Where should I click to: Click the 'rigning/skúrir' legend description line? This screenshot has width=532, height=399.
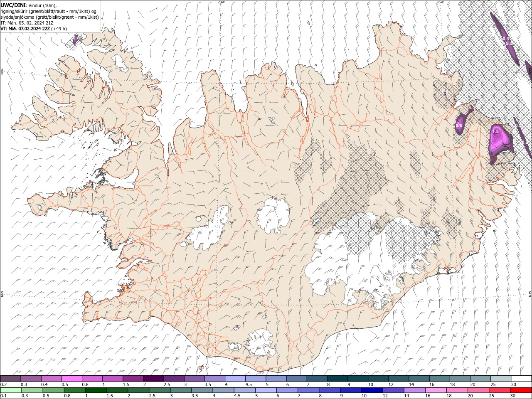(49, 11)
